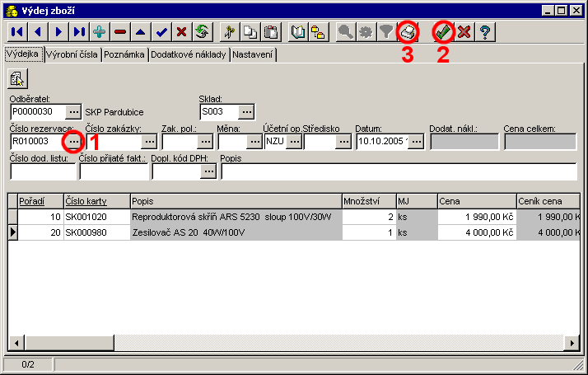The image size is (588, 375).
Task: Click the refresh data icon
Action: pyautogui.click(x=203, y=32)
